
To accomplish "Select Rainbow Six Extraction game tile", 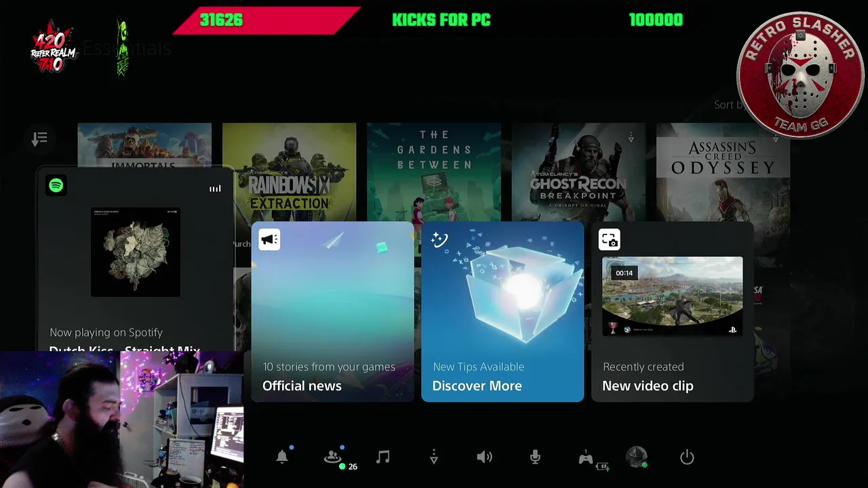I will coord(290,171).
